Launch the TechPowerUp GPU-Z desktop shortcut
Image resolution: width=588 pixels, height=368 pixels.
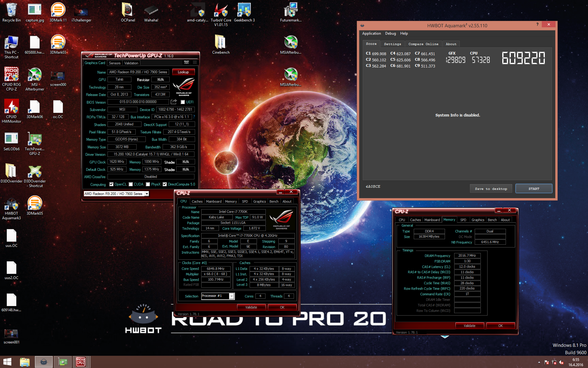pos(35,143)
